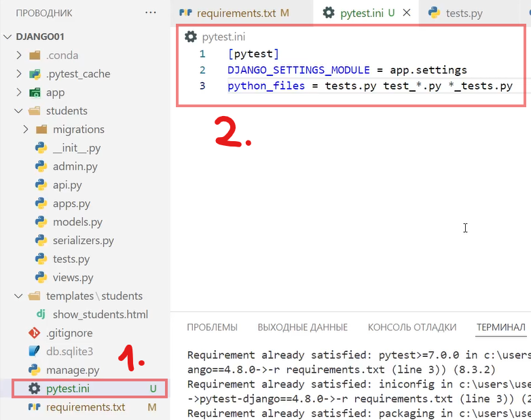The height and width of the screenshot is (420, 531).
Task: Open the КОНСОЛЬ ОТЛАДКИ panel tab
Action: point(411,327)
